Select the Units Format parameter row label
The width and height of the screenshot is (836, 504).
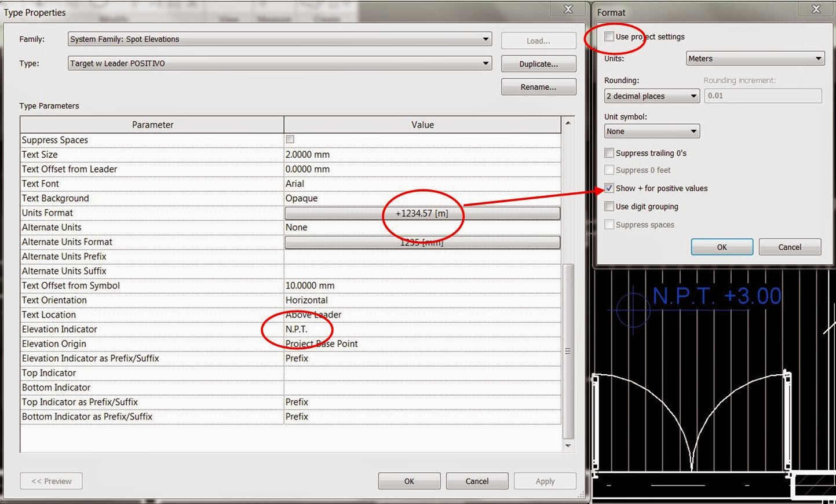48,213
